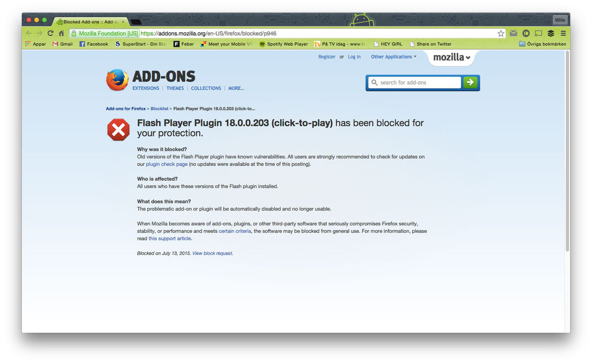
Task: Open the Meet your Mobile bookmark
Action: pos(226,44)
